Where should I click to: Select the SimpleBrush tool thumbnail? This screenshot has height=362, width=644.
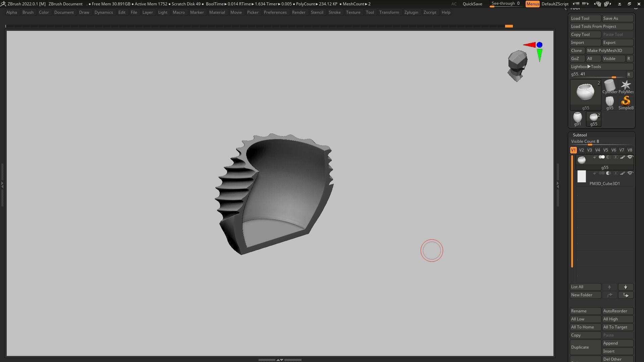pos(626,101)
